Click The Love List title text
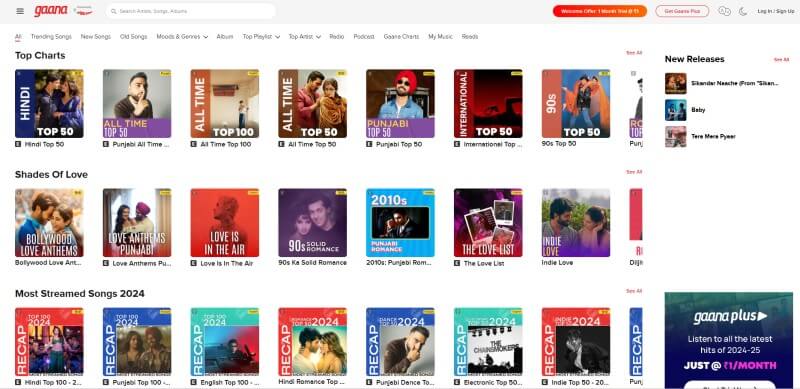 point(484,263)
